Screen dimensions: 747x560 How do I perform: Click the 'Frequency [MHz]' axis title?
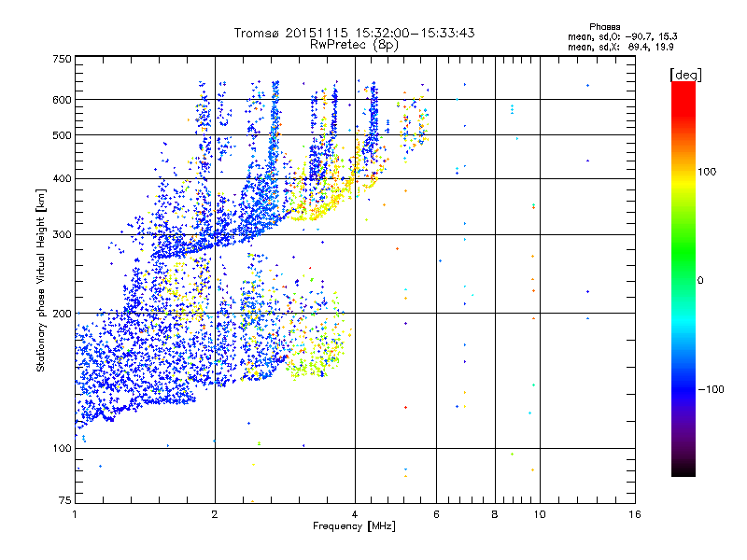pyautogui.click(x=354, y=526)
